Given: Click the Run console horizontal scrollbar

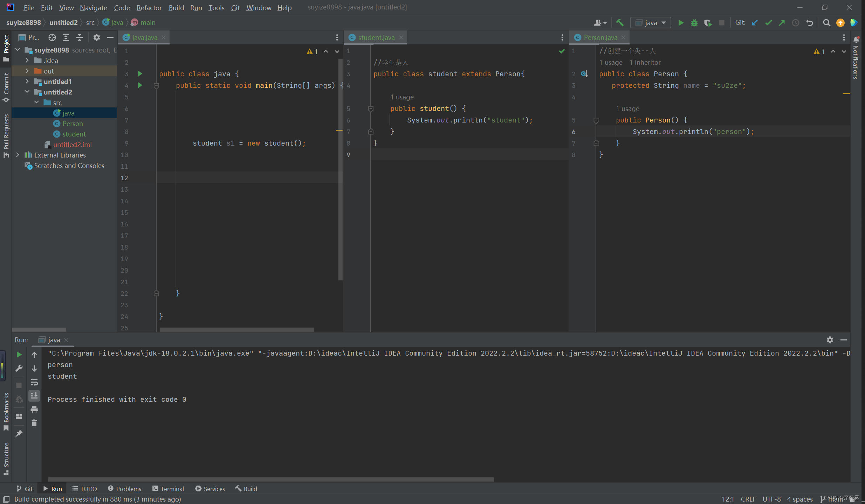Looking at the screenshot, I should (270, 479).
